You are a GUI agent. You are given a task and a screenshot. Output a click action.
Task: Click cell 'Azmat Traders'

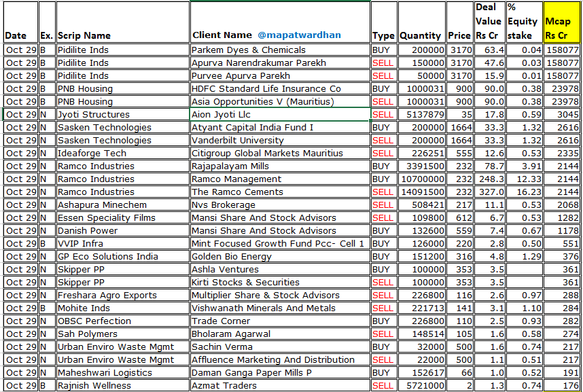280,385
